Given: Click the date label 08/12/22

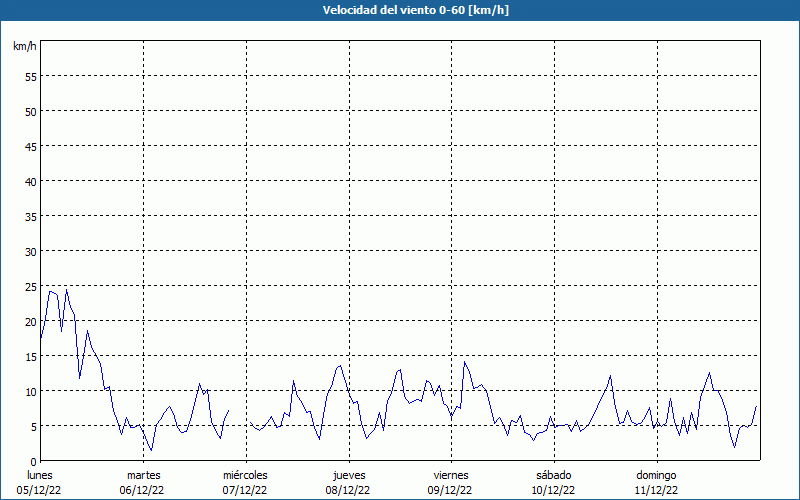Looking at the screenshot, I should [x=347, y=490].
